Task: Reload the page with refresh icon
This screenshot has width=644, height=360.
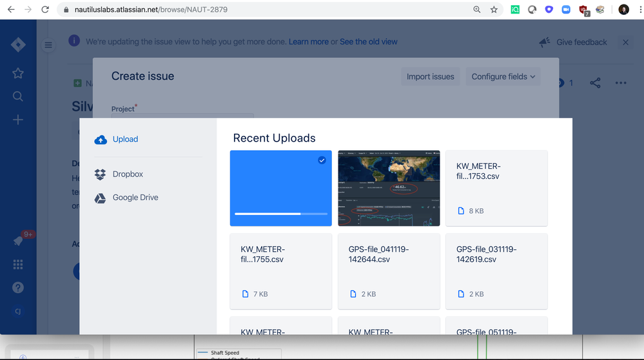Action: point(45,10)
